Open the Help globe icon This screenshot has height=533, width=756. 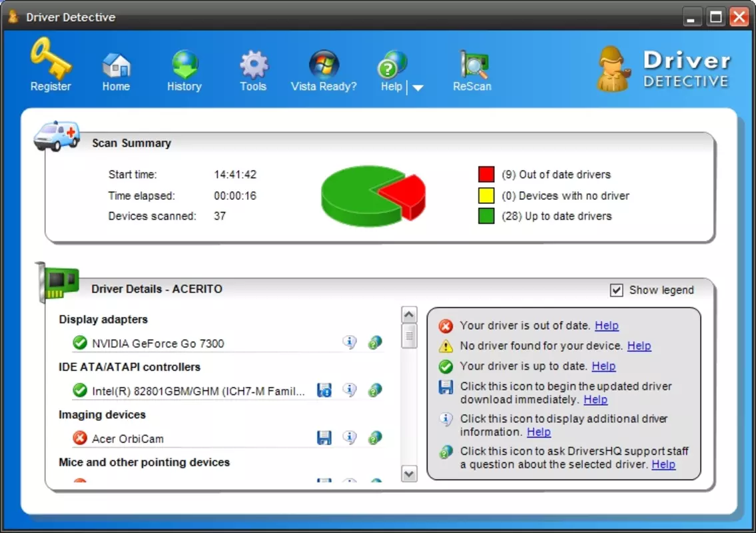point(392,65)
